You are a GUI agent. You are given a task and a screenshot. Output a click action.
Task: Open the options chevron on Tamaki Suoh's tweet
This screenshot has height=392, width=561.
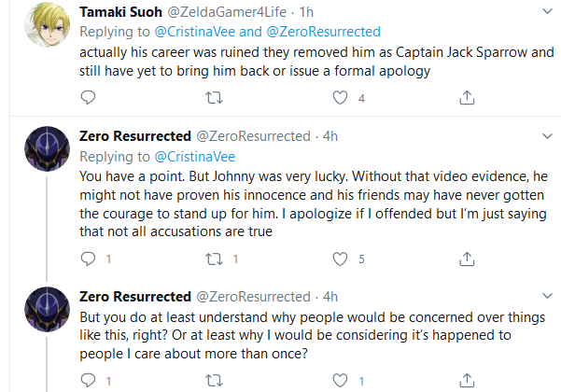[x=547, y=11]
